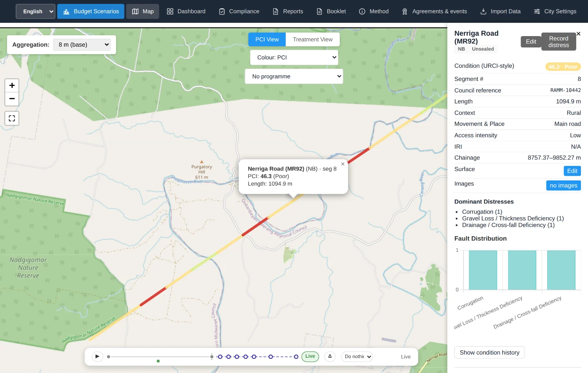The width and height of the screenshot is (588, 373).
Task: Open the language dropdown showing English
Action: click(x=36, y=11)
